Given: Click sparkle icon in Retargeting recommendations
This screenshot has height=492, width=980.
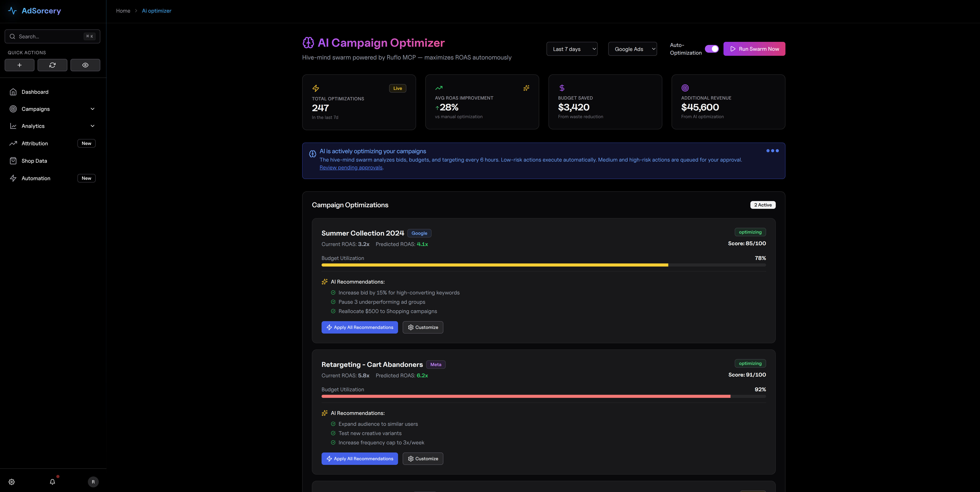Looking at the screenshot, I should [x=324, y=413].
